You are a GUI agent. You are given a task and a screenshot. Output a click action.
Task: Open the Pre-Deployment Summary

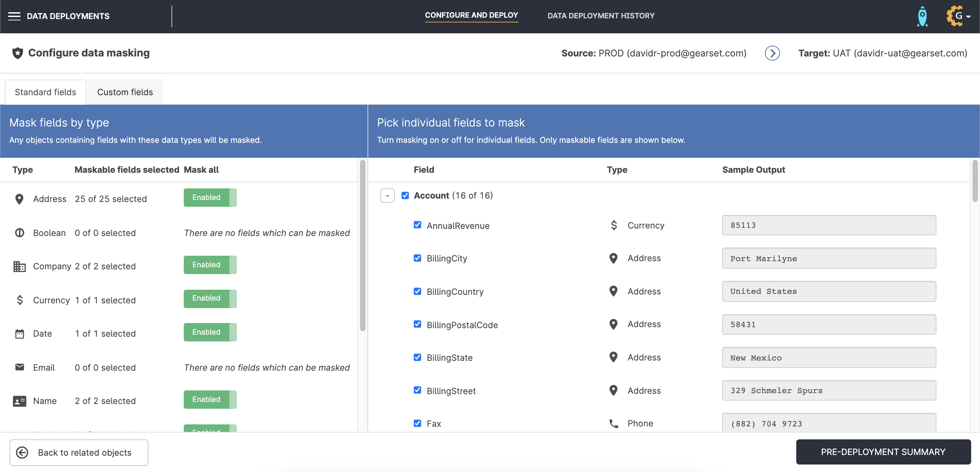tap(883, 452)
